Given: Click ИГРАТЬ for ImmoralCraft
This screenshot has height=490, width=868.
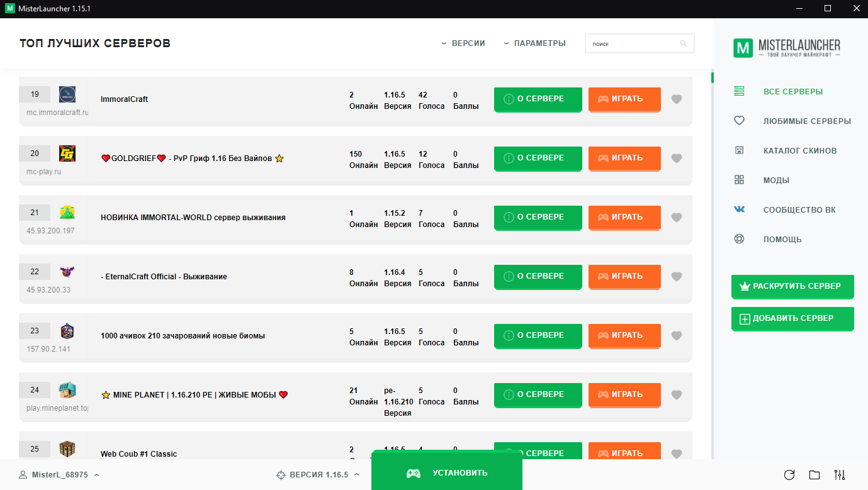Looking at the screenshot, I should click(624, 99).
